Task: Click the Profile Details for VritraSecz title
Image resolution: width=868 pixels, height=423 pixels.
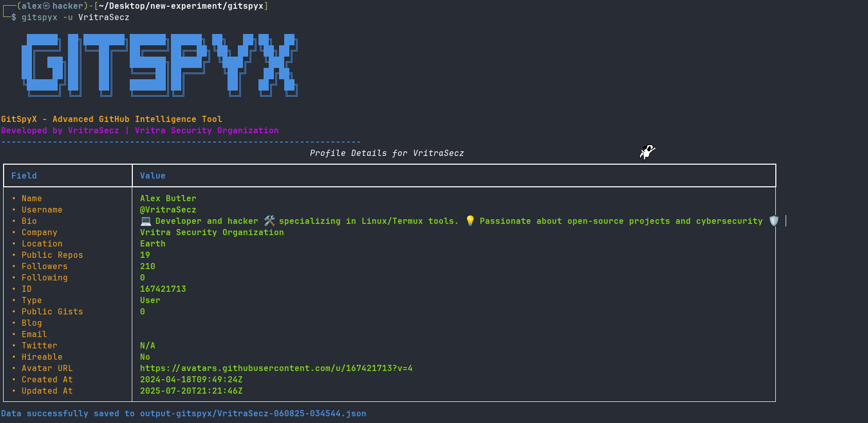Action: pos(387,153)
